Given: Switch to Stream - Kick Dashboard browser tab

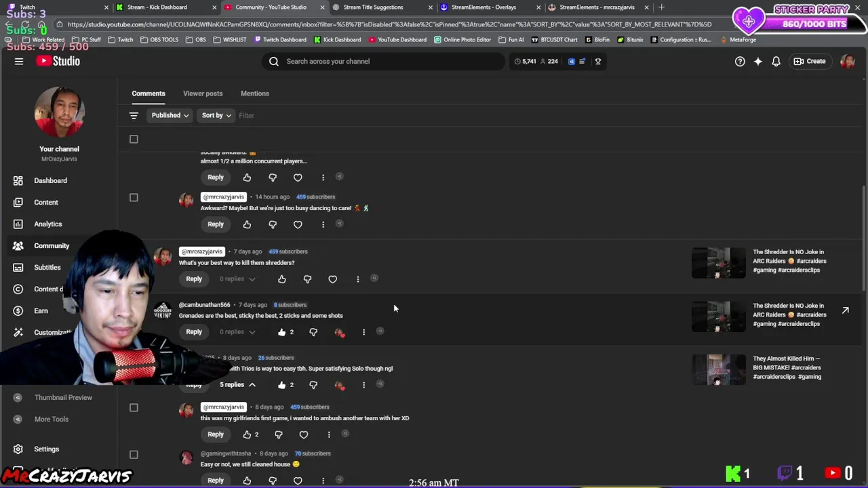Looking at the screenshot, I should click(157, 7).
